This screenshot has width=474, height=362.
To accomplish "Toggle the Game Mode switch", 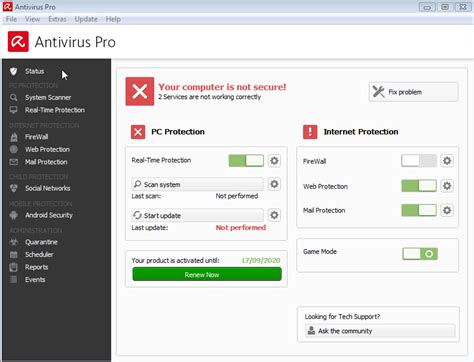I will click(420, 254).
